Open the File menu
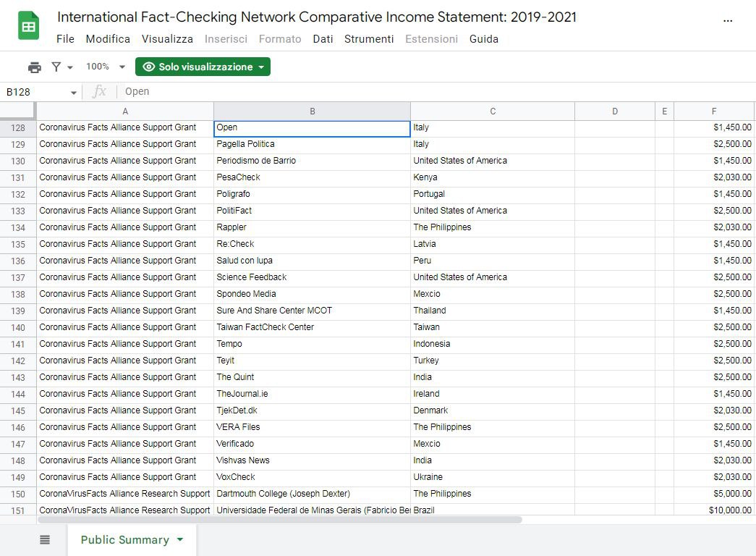 click(65, 39)
